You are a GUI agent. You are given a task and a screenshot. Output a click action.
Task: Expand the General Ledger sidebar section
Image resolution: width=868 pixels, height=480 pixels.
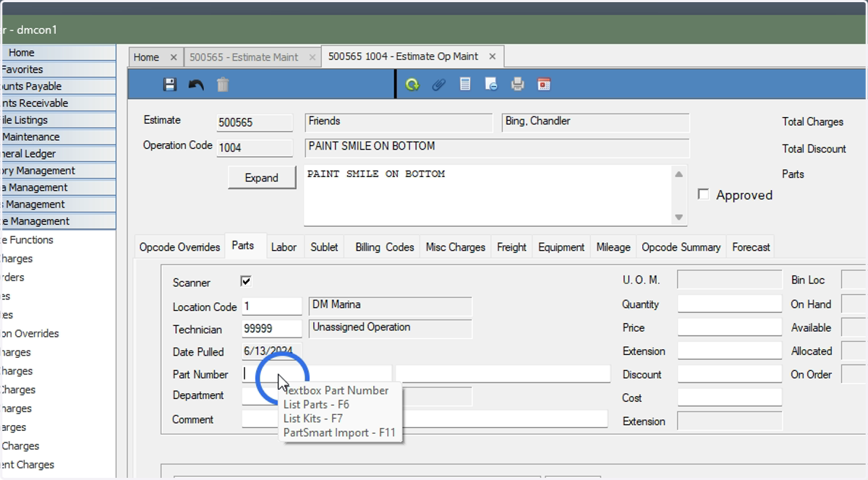(58, 154)
